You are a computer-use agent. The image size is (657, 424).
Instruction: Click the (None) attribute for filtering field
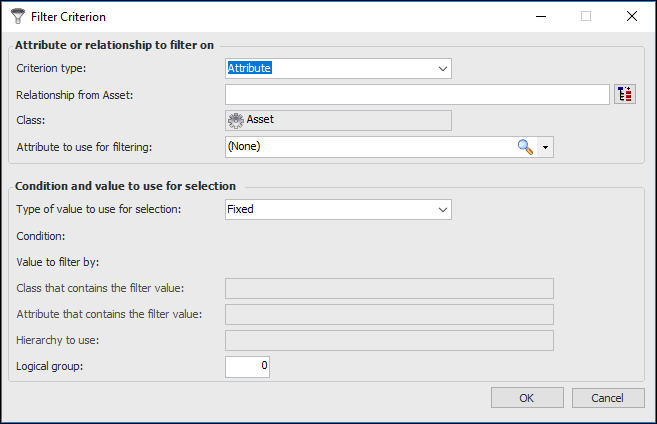(x=368, y=147)
